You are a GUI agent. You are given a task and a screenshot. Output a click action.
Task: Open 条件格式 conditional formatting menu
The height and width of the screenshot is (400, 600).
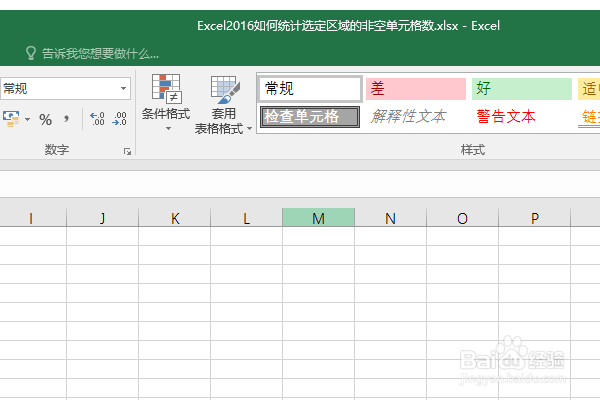click(166, 103)
